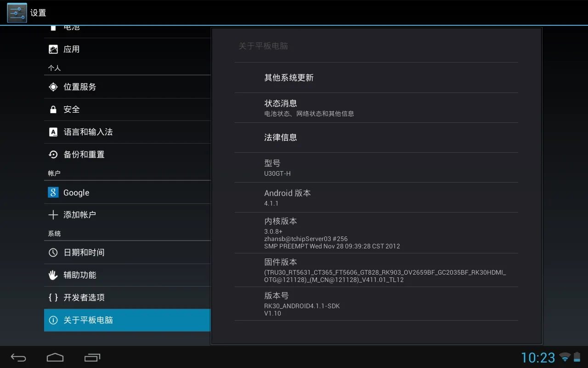This screenshot has width=588, height=368.
Task: Open 备份和重置 settings
Action: coord(127,155)
